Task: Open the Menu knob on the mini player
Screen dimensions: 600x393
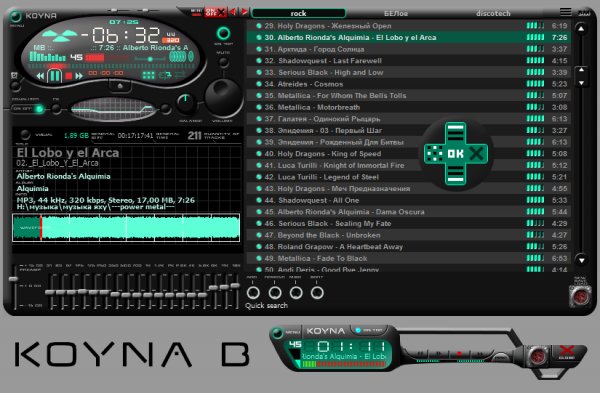Action: tap(277, 333)
